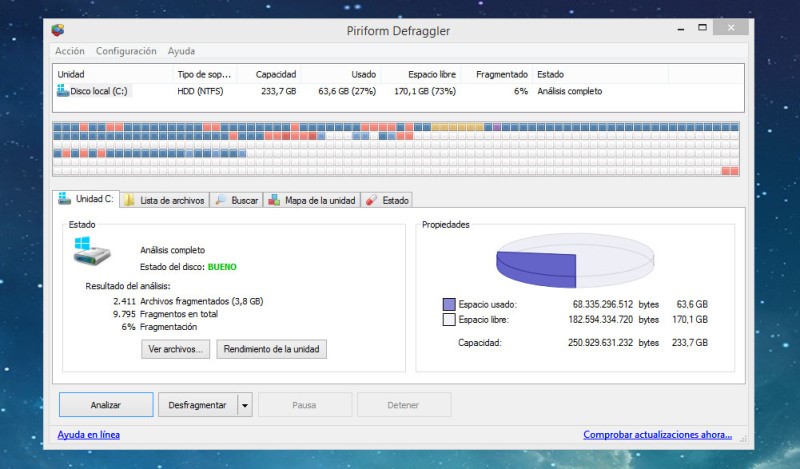Screen dimensions: 800x469
Task: Open Lista de archivos via its folder icon
Action: coord(129,200)
